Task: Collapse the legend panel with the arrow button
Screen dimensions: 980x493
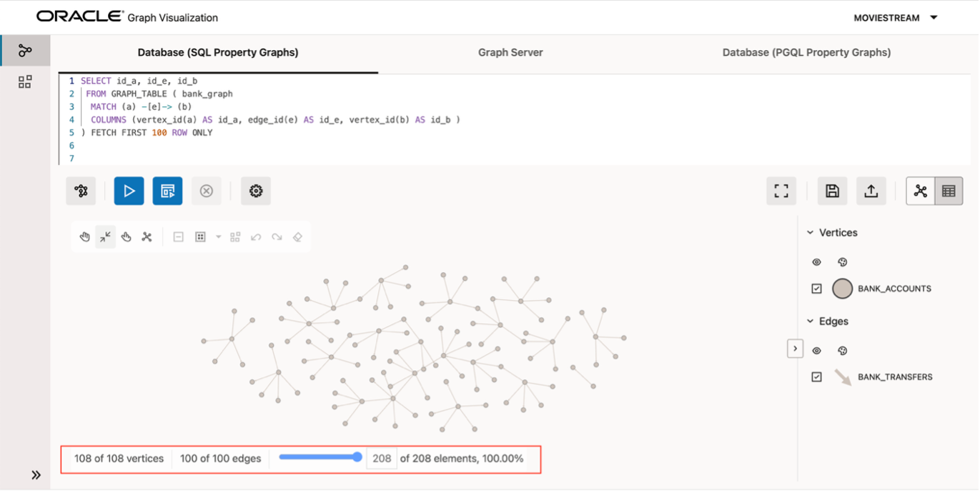Action: pos(795,349)
